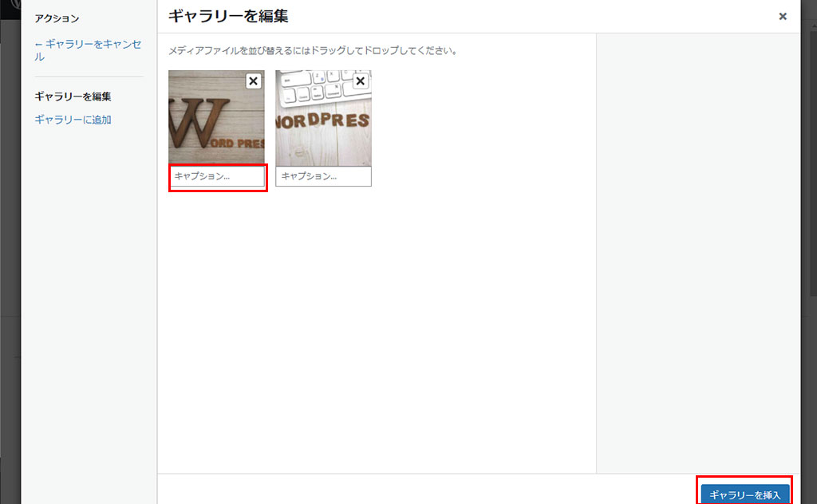The height and width of the screenshot is (504, 817).
Task: Click the アクション heading in the sidebar
Action: (x=57, y=18)
